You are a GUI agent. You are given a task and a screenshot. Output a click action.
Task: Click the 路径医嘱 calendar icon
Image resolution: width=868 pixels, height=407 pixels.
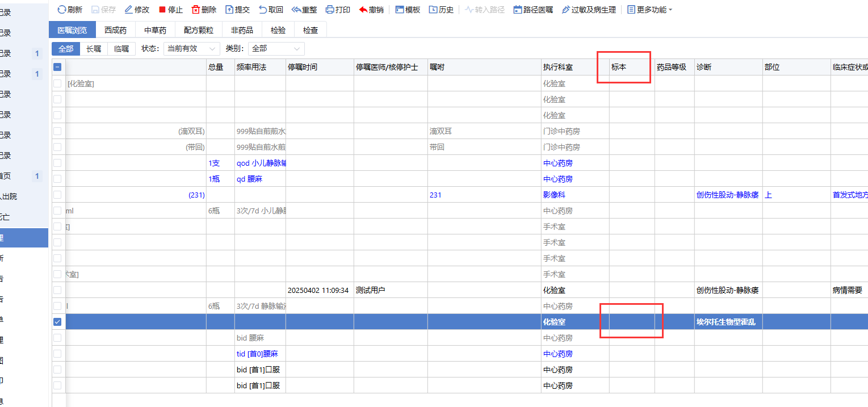click(518, 10)
